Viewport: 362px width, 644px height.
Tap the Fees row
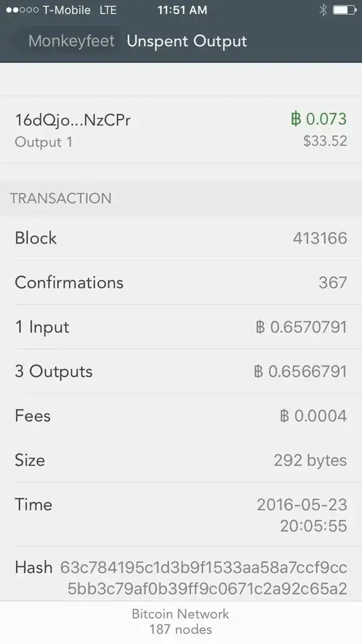click(x=181, y=416)
